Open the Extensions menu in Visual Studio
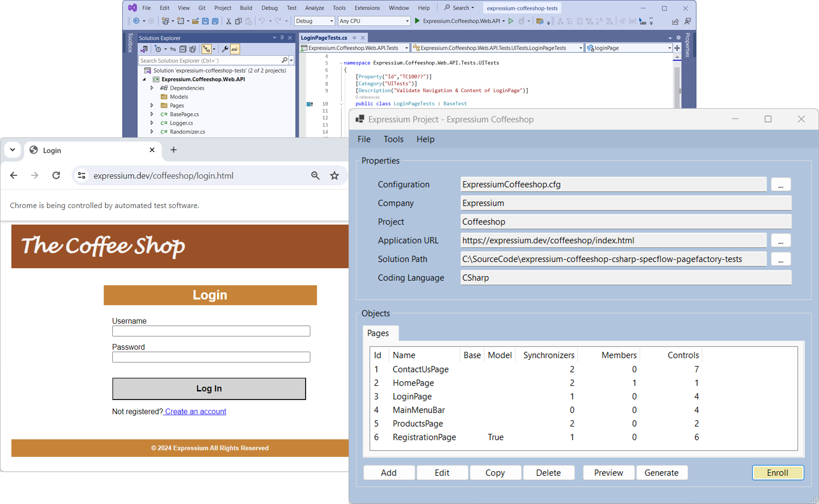Viewport: 819px width, 504px height. coord(367,8)
